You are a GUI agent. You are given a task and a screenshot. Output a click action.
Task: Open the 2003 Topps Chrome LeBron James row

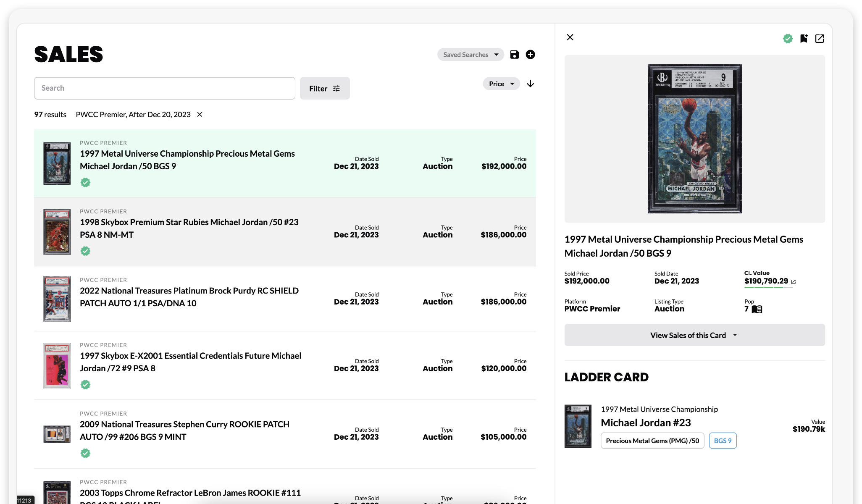pyautogui.click(x=285, y=487)
